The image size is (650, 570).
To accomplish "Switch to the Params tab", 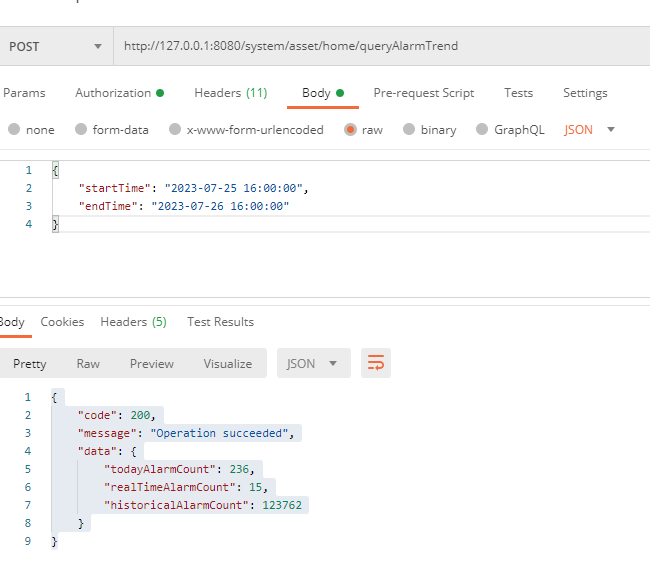I will coord(25,93).
